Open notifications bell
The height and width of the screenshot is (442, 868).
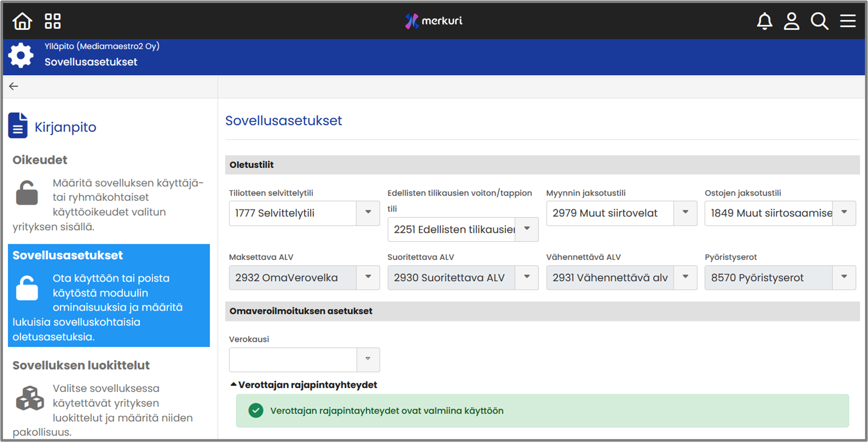(x=764, y=21)
